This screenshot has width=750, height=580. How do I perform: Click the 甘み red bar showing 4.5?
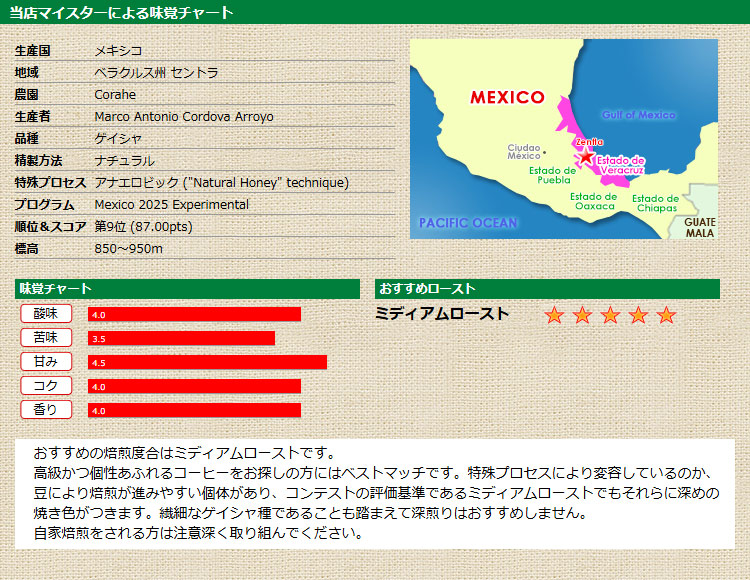pos(207,362)
